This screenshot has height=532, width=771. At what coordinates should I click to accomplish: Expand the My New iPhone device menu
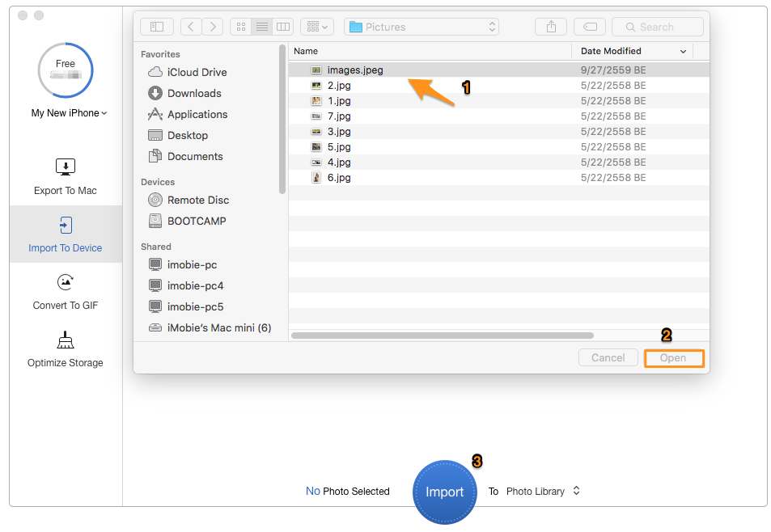point(69,113)
